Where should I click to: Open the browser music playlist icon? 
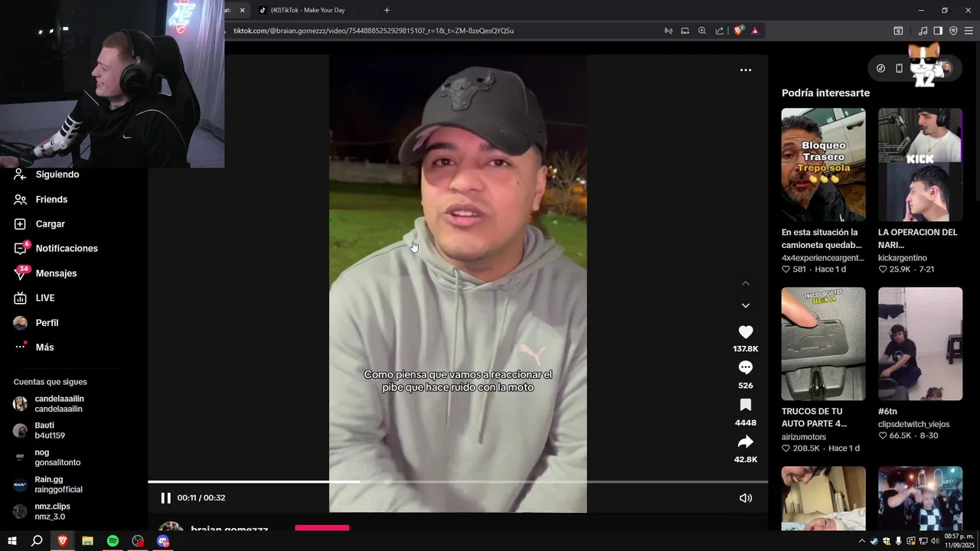click(x=923, y=31)
